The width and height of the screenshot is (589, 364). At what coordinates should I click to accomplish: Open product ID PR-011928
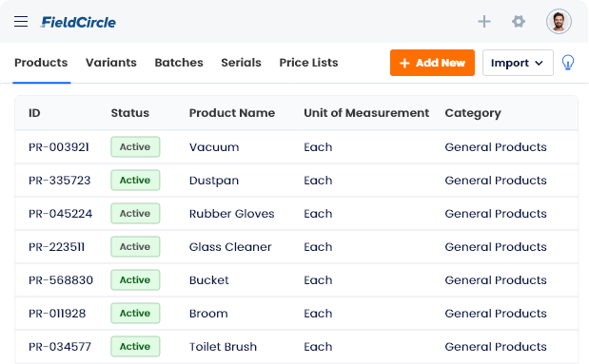[x=57, y=314]
